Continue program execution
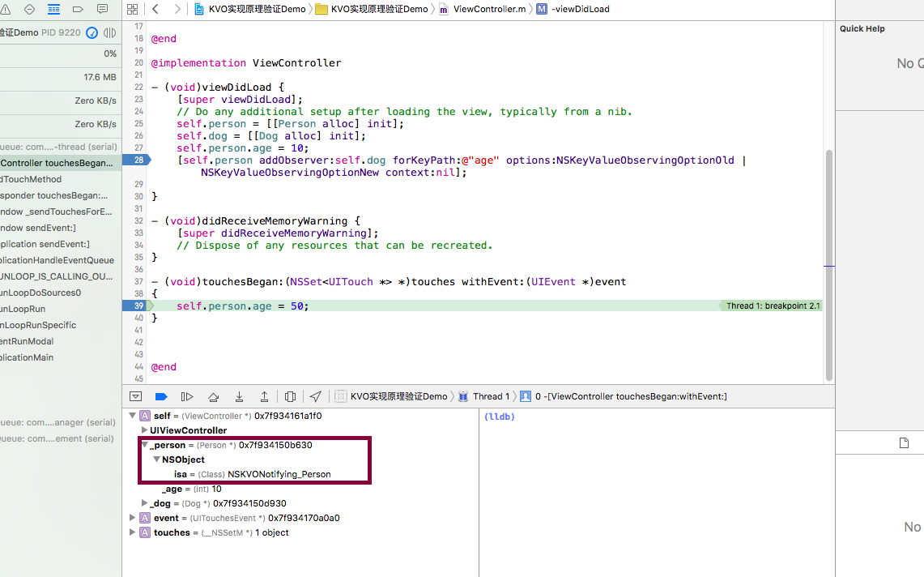Screen dimensions: 924x577 pyautogui.click(x=187, y=396)
